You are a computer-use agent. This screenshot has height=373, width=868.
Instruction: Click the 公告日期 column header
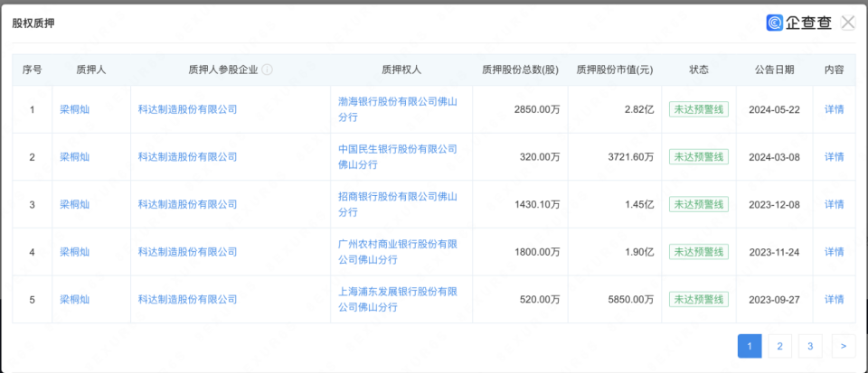click(x=774, y=70)
